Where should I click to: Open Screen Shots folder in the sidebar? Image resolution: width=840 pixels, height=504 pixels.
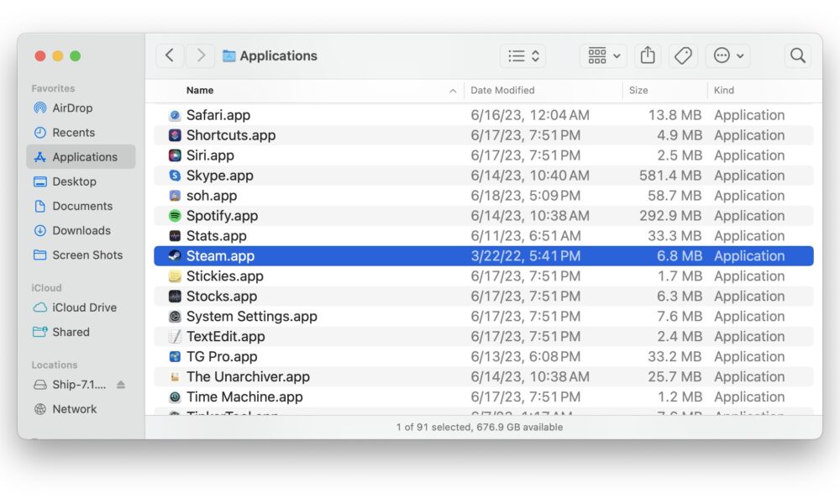[81, 255]
